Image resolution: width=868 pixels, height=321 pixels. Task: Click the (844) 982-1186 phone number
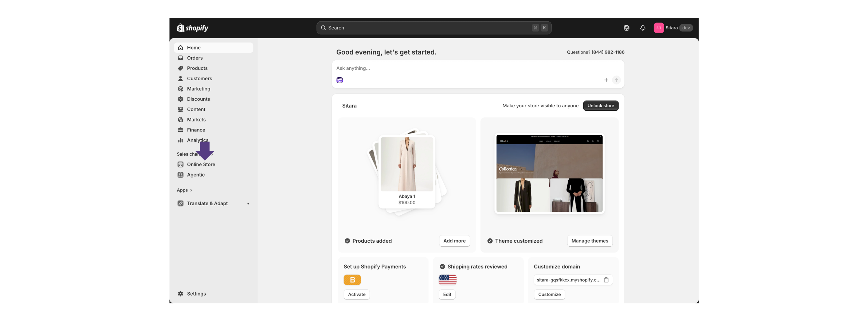pyautogui.click(x=608, y=52)
